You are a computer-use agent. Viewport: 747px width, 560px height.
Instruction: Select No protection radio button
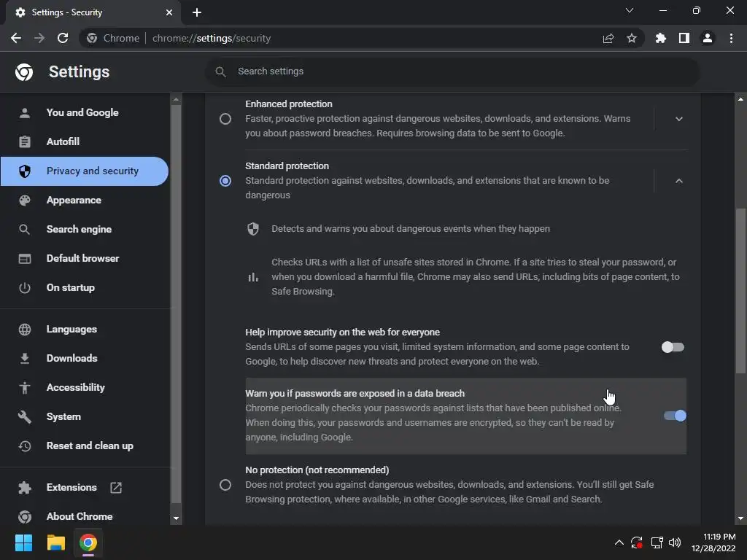(225, 485)
